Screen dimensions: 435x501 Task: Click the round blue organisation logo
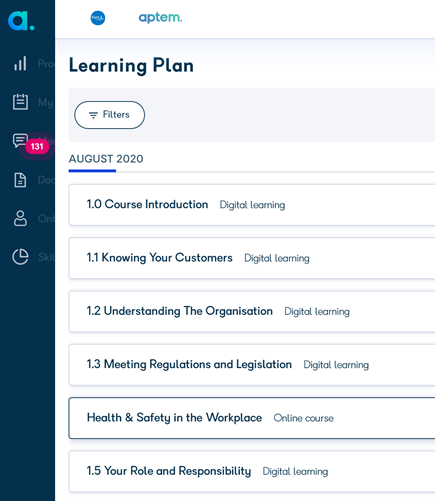tap(98, 18)
